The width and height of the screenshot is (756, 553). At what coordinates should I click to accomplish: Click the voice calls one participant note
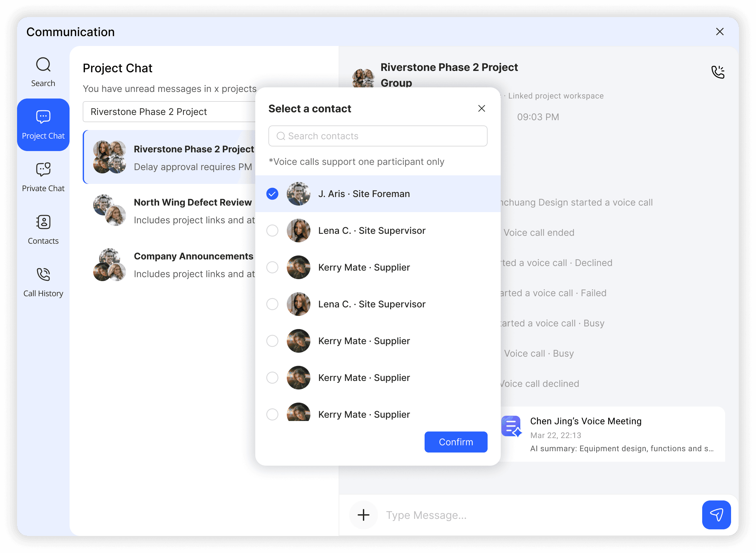pyautogui.click(x=356, y=162)
